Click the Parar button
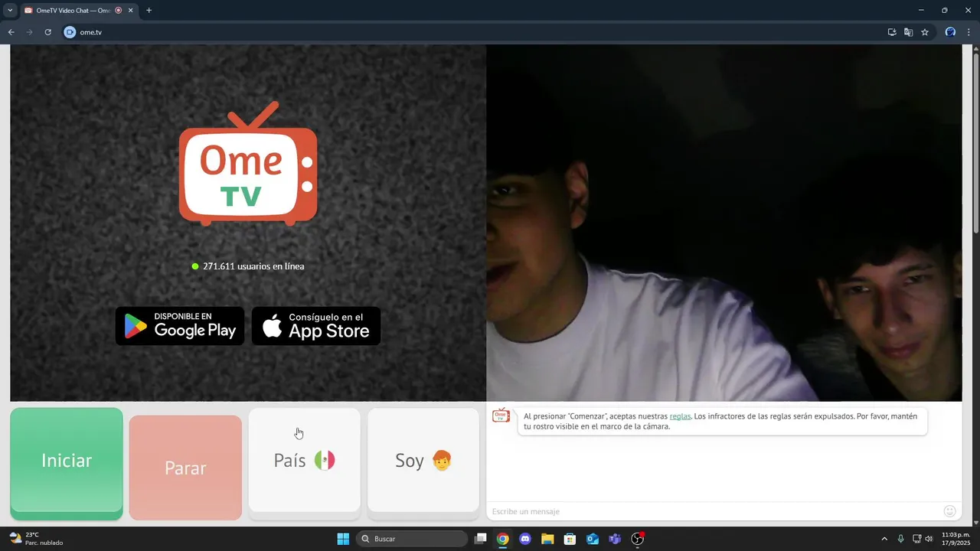The width and height of the screenshot is (980, 551). pos(185,468)
